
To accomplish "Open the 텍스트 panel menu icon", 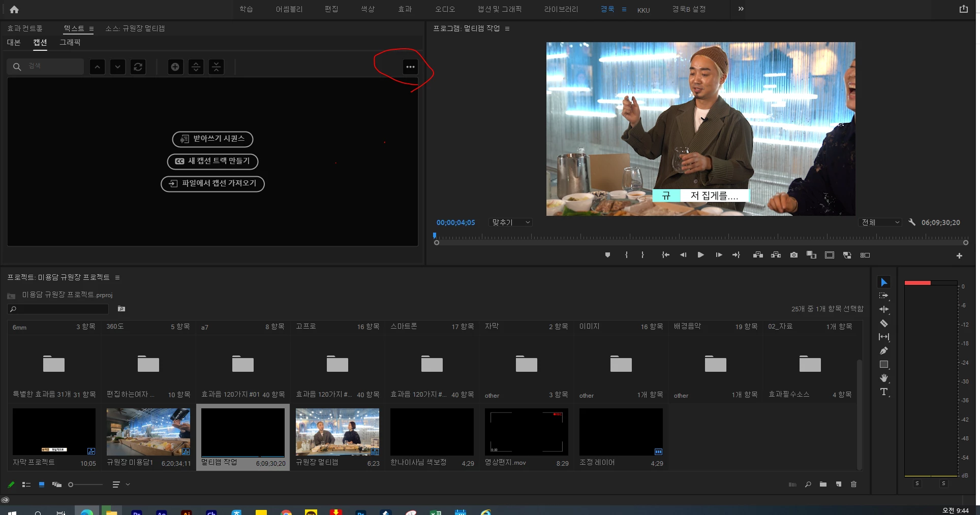I will 91,28.
